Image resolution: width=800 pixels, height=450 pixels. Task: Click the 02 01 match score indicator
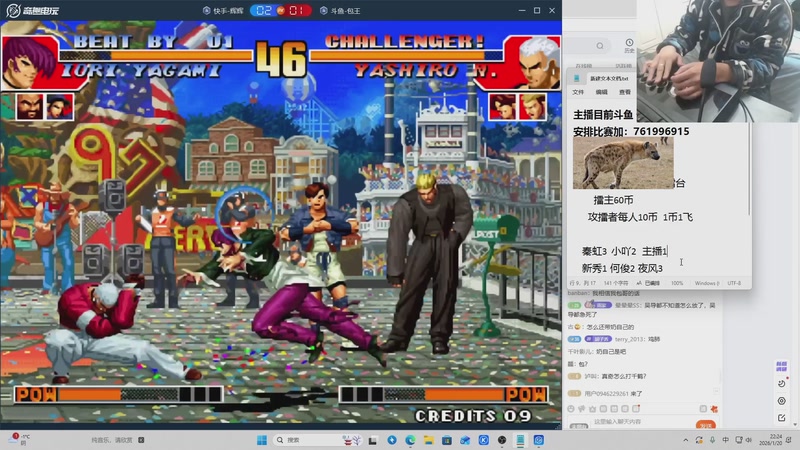pyautogui.click(x=281, y=10)
